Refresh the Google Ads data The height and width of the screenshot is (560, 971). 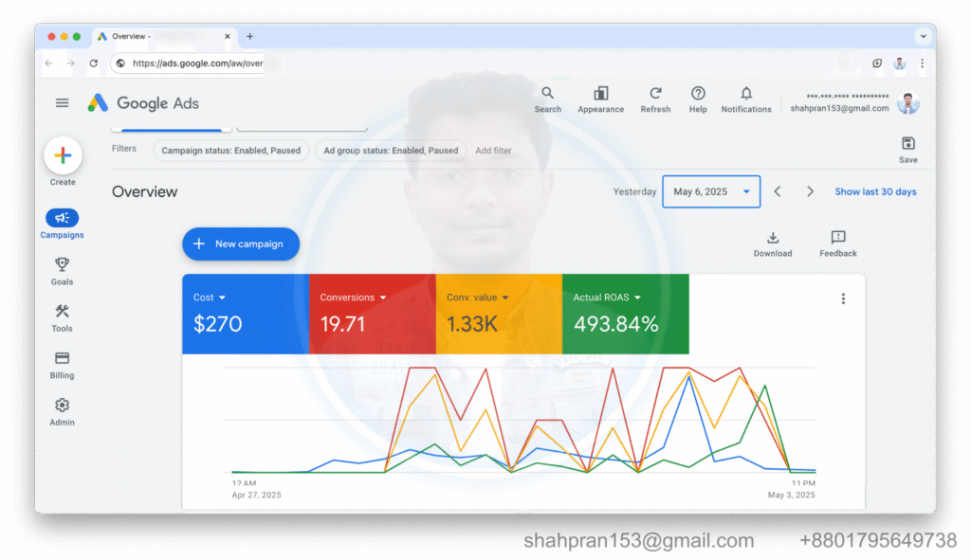click(x=655, y=99)
